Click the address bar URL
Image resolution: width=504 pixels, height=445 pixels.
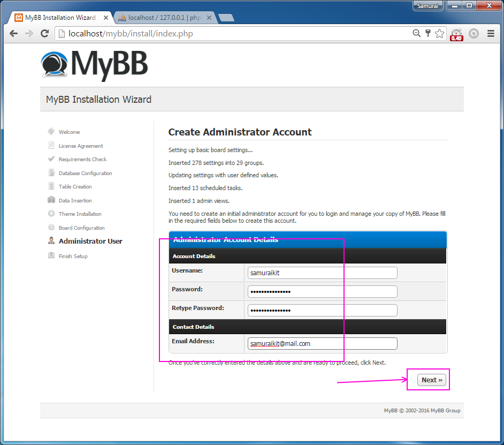point(131,33)
